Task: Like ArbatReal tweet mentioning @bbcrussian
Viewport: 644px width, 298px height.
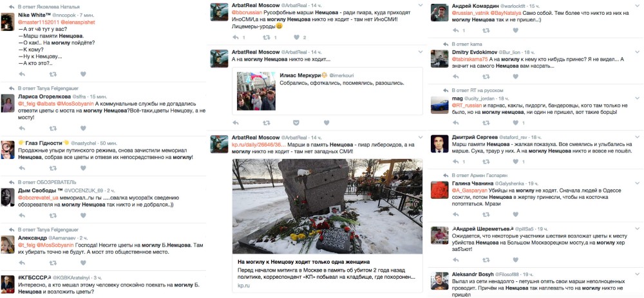Action: pyautogui.click(x=296, y=37)
